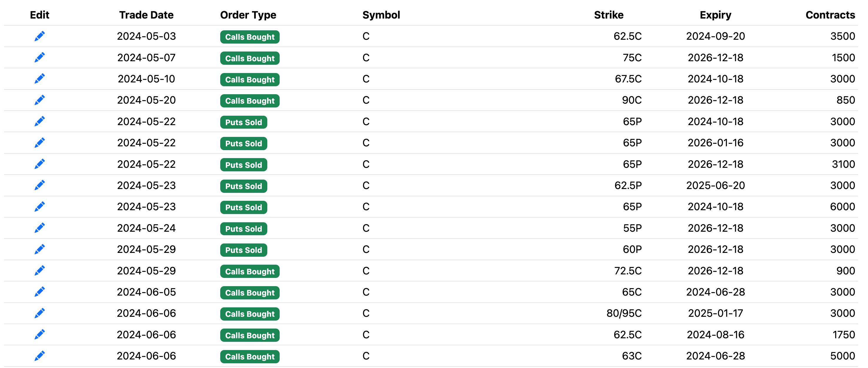
Task: Edit the 62.5P 2025-06-20 trade
Action: pos(39,185)
